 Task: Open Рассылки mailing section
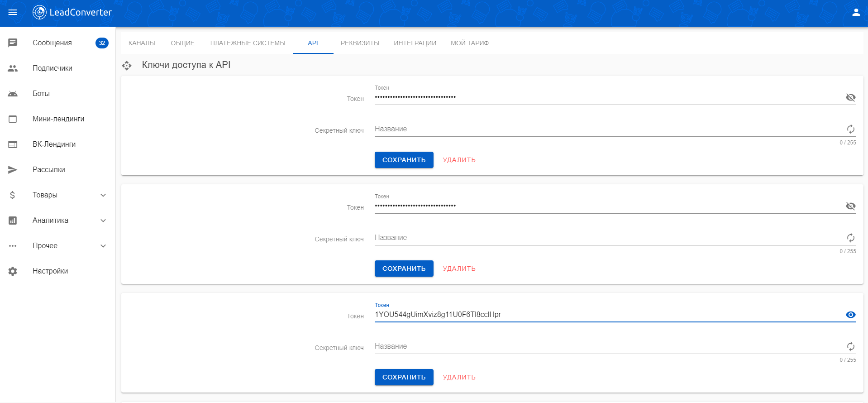tap(48, 170)
